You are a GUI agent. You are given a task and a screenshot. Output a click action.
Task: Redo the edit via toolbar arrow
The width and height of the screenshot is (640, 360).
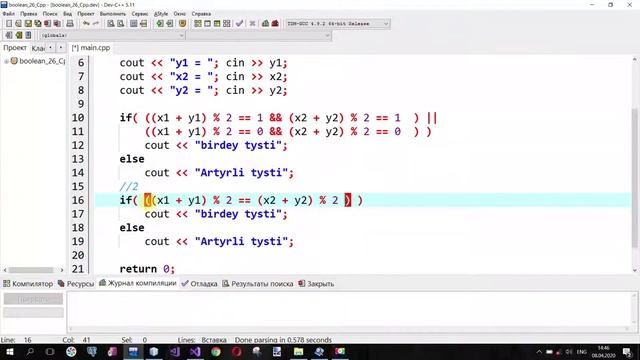coord(96,24)
